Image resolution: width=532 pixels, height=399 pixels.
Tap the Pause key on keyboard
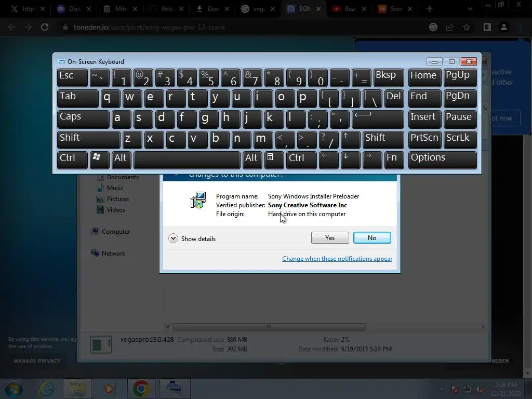click(x=460, y=119)
